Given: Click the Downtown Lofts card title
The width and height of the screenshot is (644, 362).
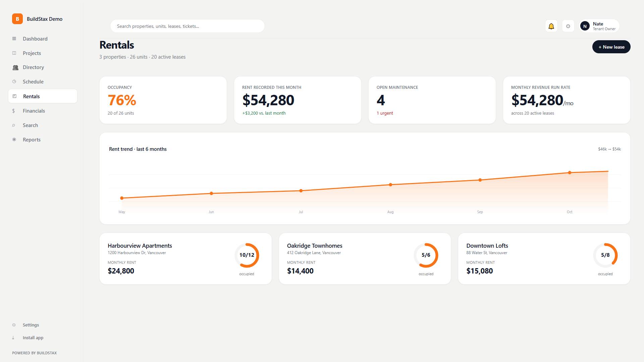Looking at the screenshot, I should [x=487, y=246].
